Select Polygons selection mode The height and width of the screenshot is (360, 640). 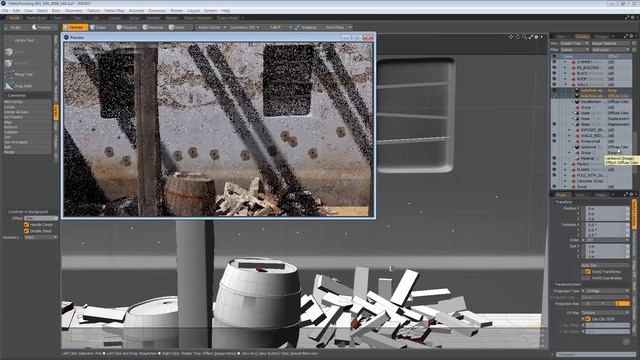[x=127, y=27]
